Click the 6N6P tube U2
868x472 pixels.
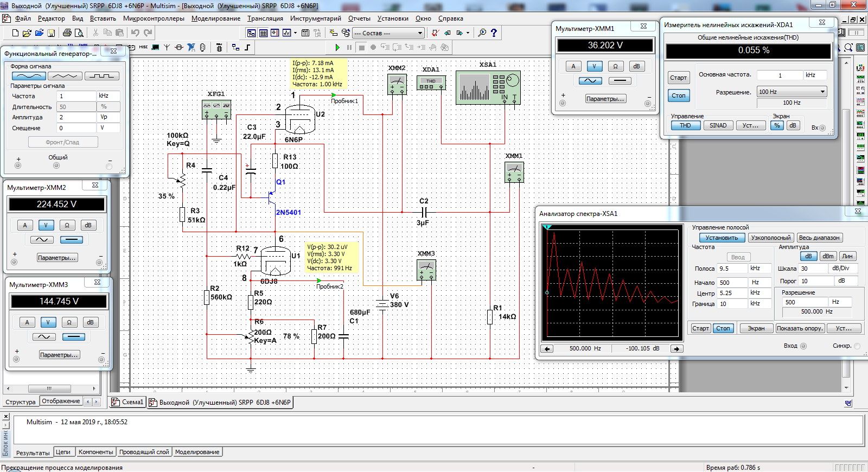(x=299, y=119)
